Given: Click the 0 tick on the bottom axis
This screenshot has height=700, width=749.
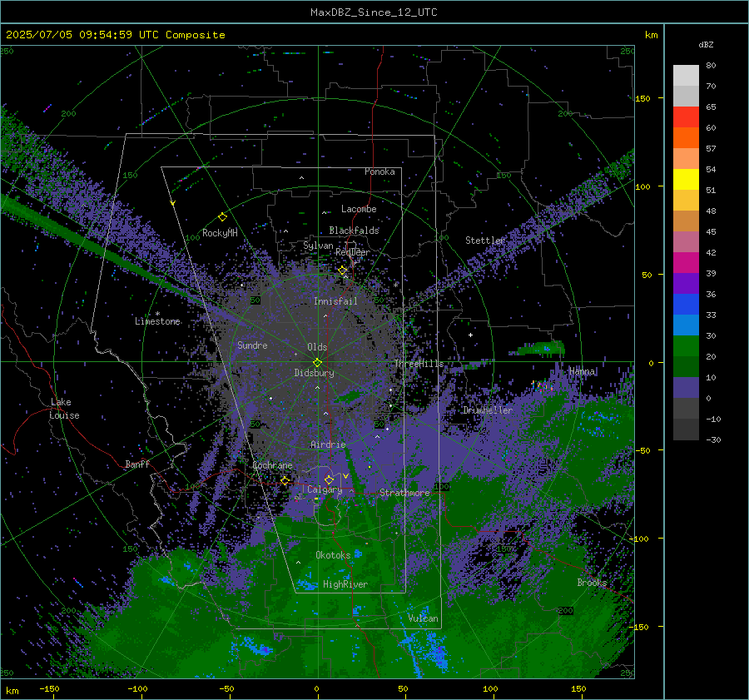Looking at the screenshot, I should point(316,688).
